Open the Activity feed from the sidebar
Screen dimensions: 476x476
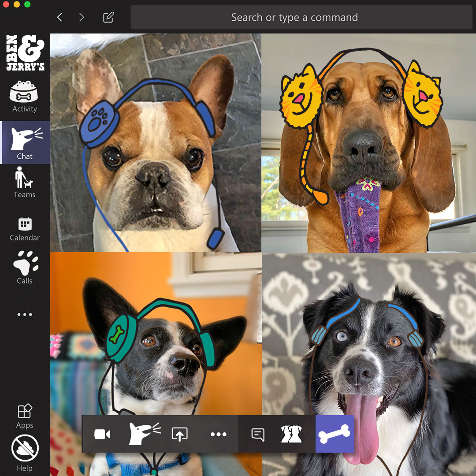point(24,95)
